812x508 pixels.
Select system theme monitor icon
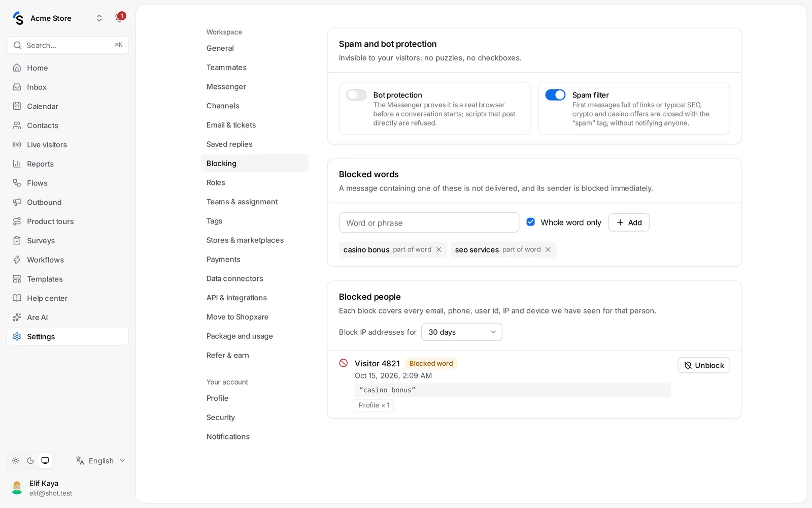tap(45, 461)
